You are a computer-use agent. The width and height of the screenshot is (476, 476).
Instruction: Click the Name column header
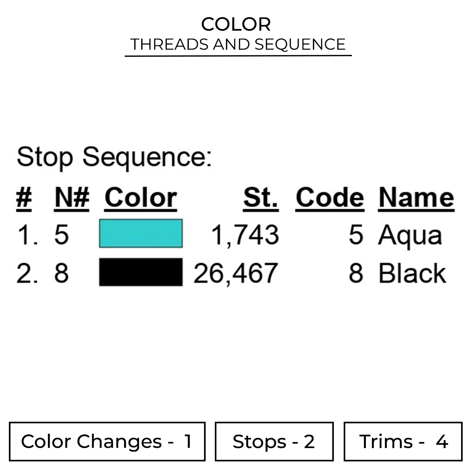click(416, 198)
